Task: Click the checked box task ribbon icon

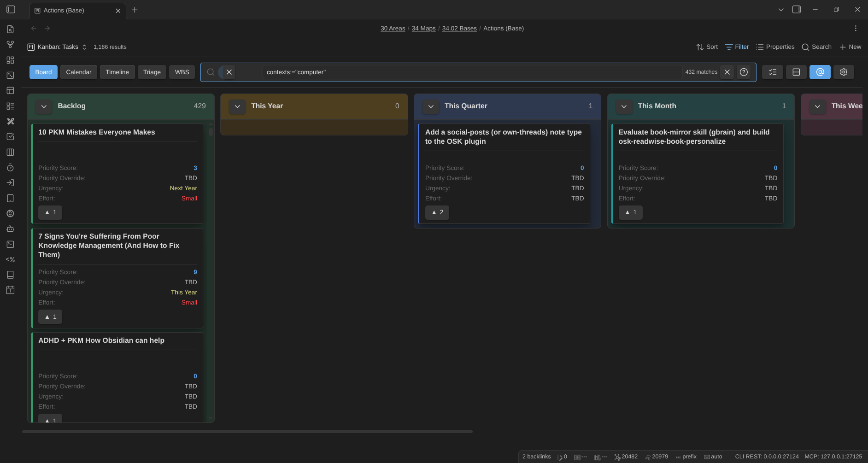Action: (10, 137)
